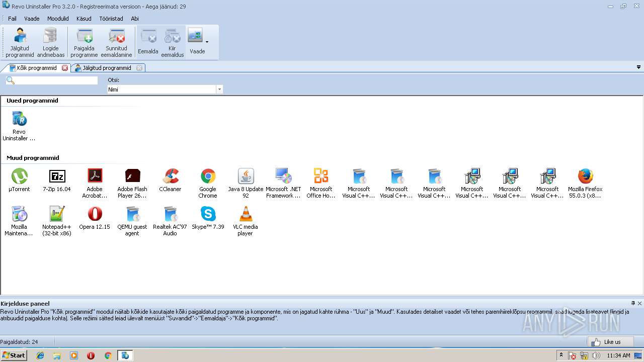Switch to the Jälgitud programmid tab

click(107, 68)
